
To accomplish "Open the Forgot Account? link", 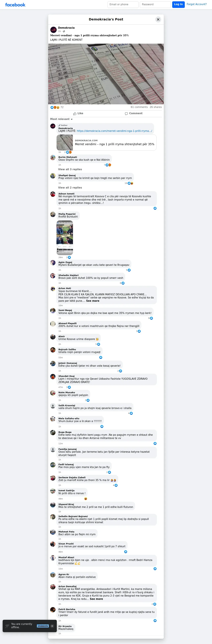I will [197, 4].
